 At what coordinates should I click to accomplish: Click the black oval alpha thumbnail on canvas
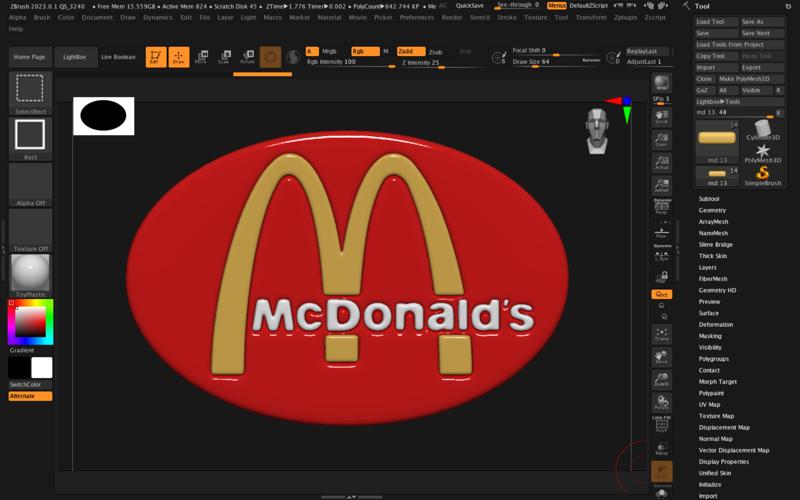coord(104,116)
